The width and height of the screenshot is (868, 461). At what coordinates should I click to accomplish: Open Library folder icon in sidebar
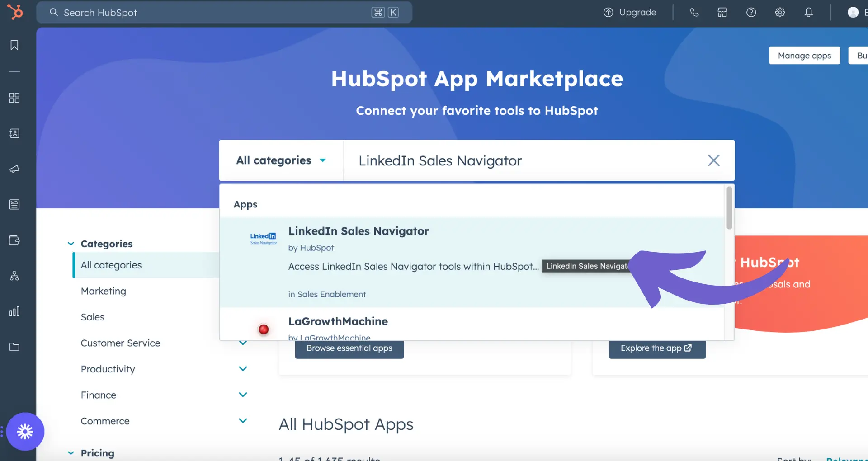14,347
